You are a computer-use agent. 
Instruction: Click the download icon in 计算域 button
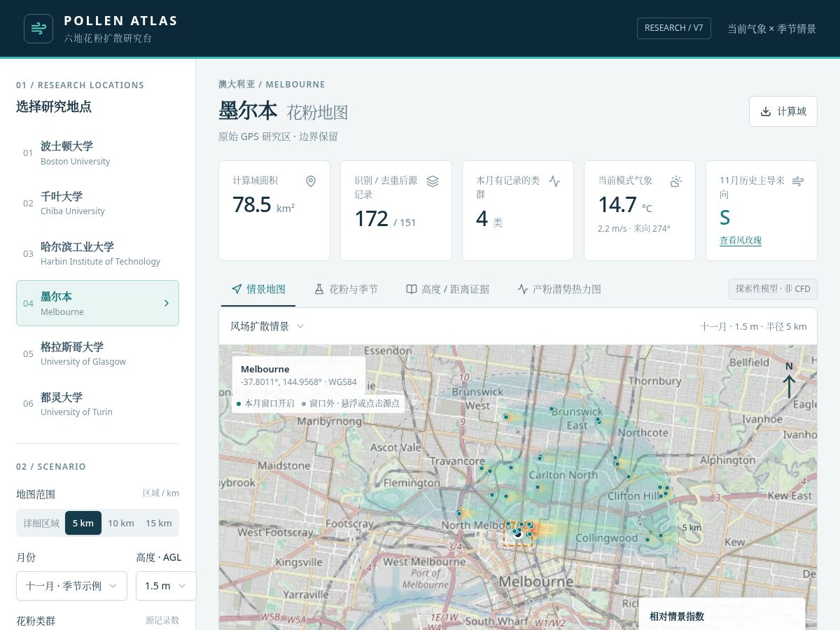766,111
